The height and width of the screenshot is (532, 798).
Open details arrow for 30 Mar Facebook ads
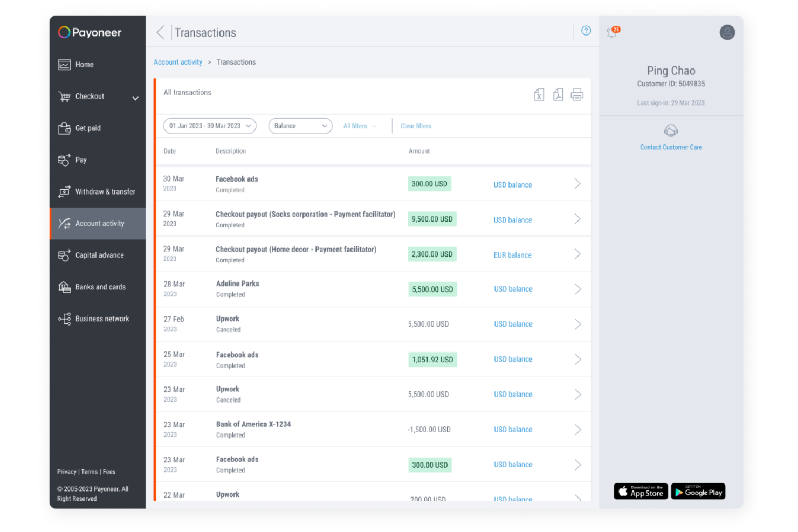[577, 184]
